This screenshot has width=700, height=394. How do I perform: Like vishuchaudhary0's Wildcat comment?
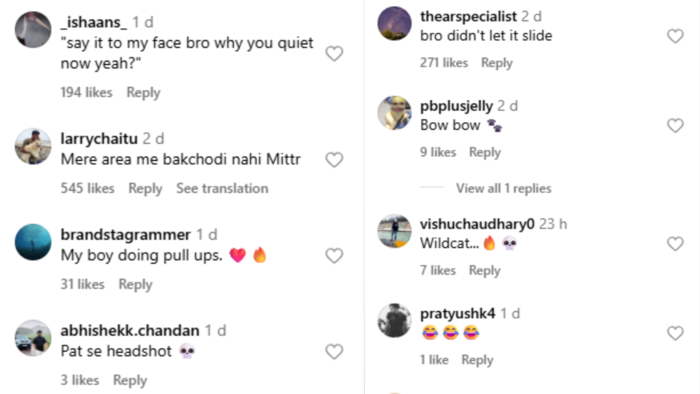pyautogui.click(x=675, y=244)
